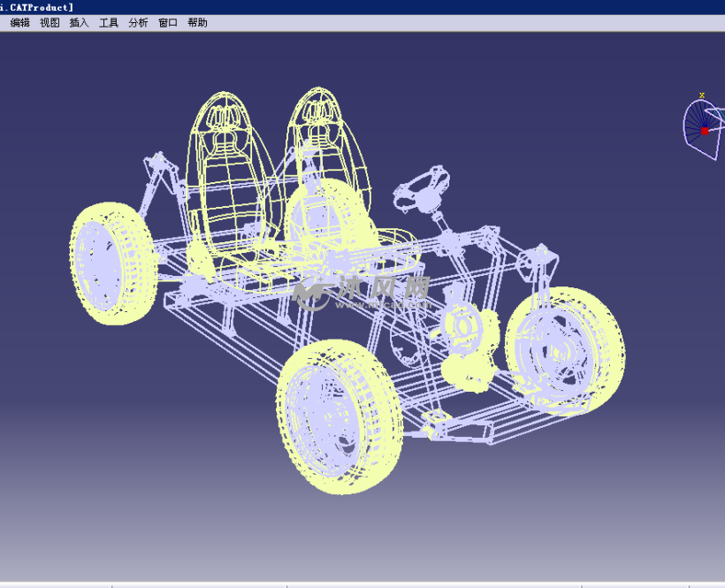
Task: Open the 编辑 (Edit) menu
Action: tap(19, 23)
